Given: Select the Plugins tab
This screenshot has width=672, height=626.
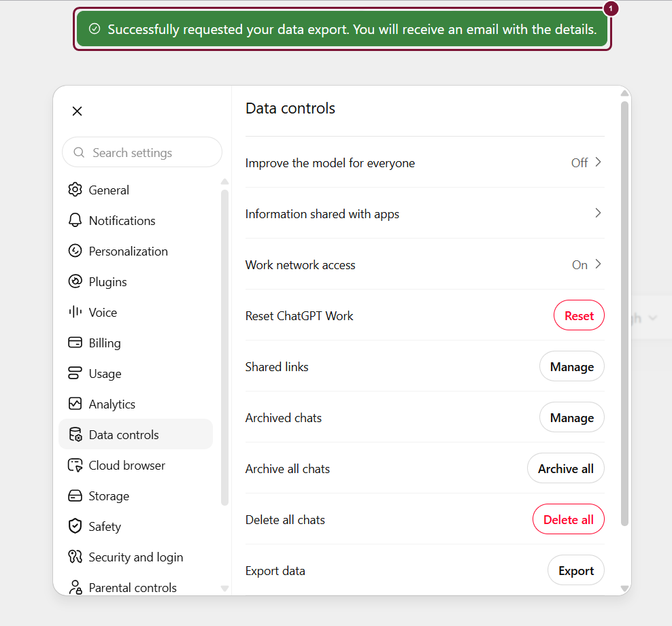Looking at the screenshot, I should tap(135, 282).
